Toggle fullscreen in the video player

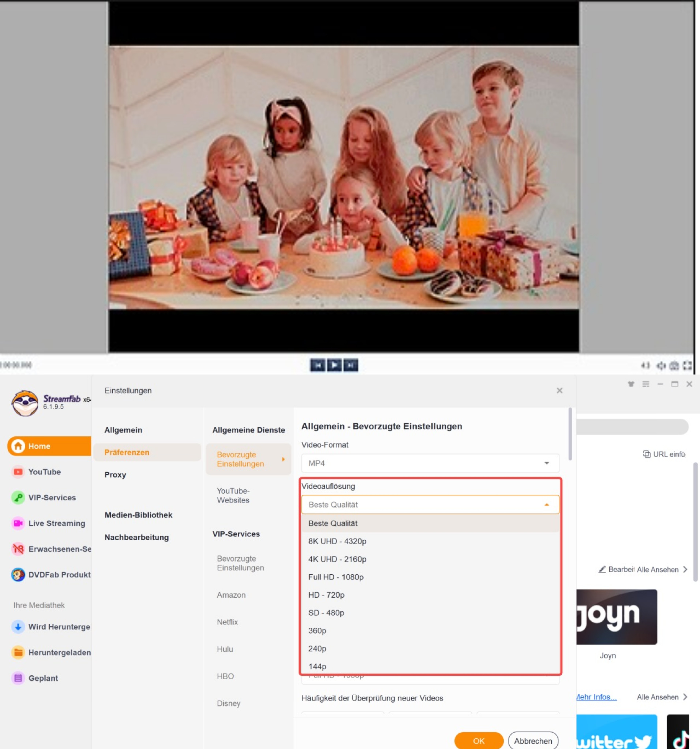click(687, 365)
